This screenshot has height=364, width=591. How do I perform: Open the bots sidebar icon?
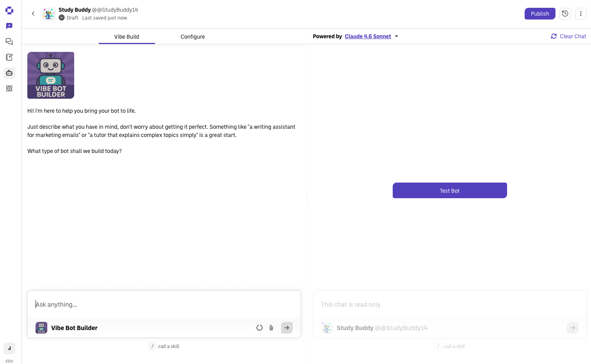(9, 73)
